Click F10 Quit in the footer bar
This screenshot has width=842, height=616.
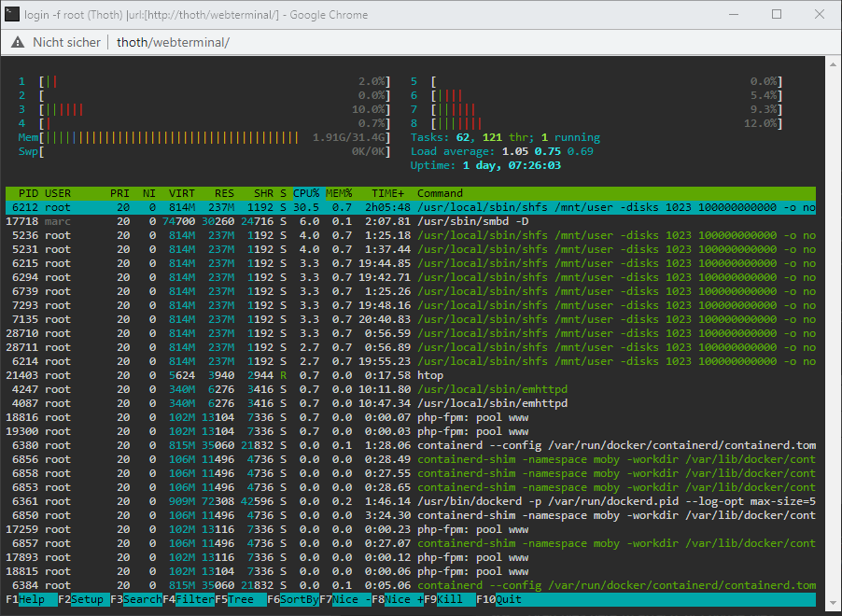pyautogui.click(x=498, y=599)
